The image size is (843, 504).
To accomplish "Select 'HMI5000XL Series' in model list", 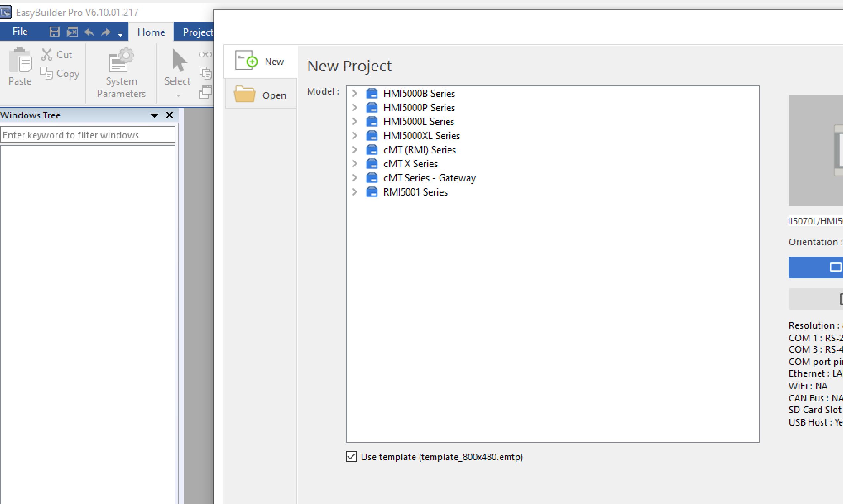I will [422, 136].
